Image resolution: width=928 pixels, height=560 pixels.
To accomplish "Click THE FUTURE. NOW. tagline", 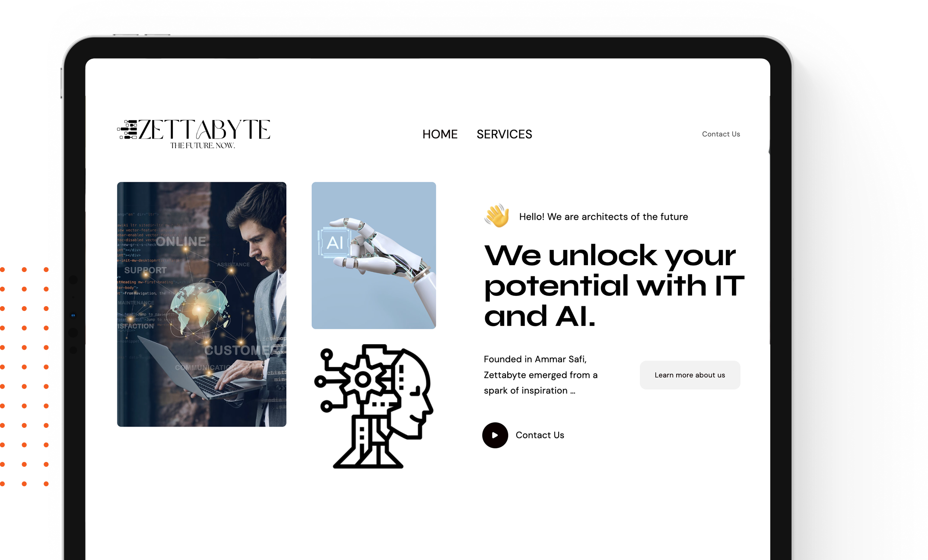I will point(202,146).
